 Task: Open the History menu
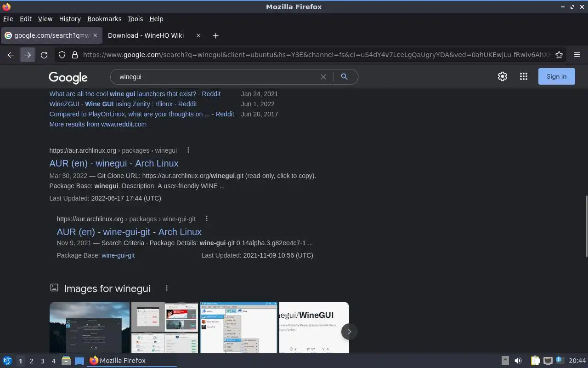[70, 19]
